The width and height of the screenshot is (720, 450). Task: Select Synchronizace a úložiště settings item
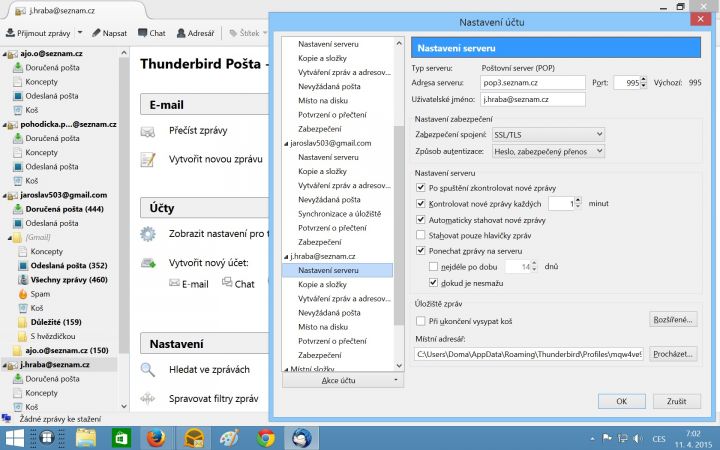pos(339,214)
